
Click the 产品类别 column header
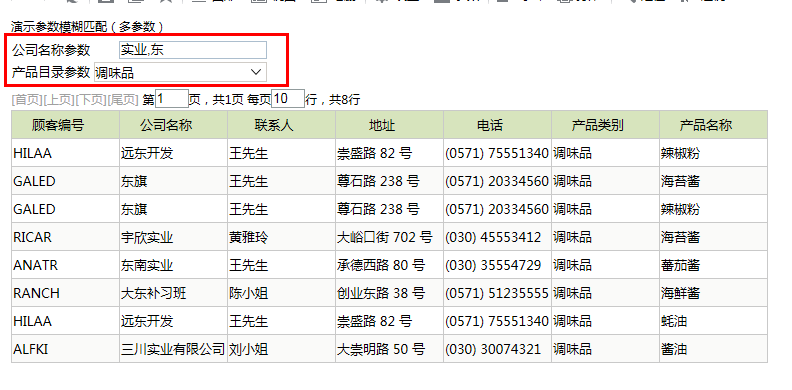pos(605,125)
